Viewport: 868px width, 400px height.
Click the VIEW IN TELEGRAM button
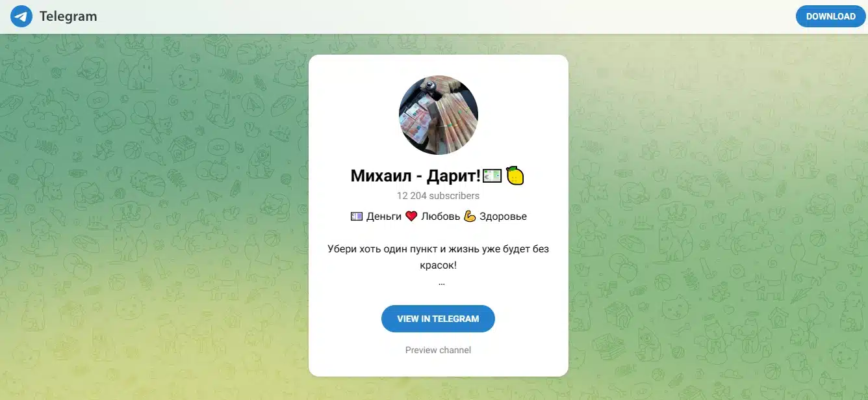pyautogui.click(x=438, y=319)
